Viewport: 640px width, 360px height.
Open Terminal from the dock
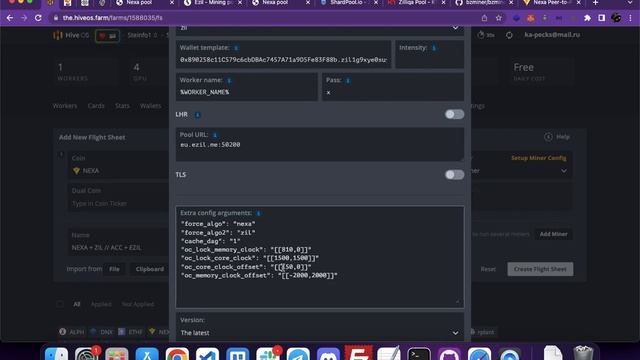419,353
